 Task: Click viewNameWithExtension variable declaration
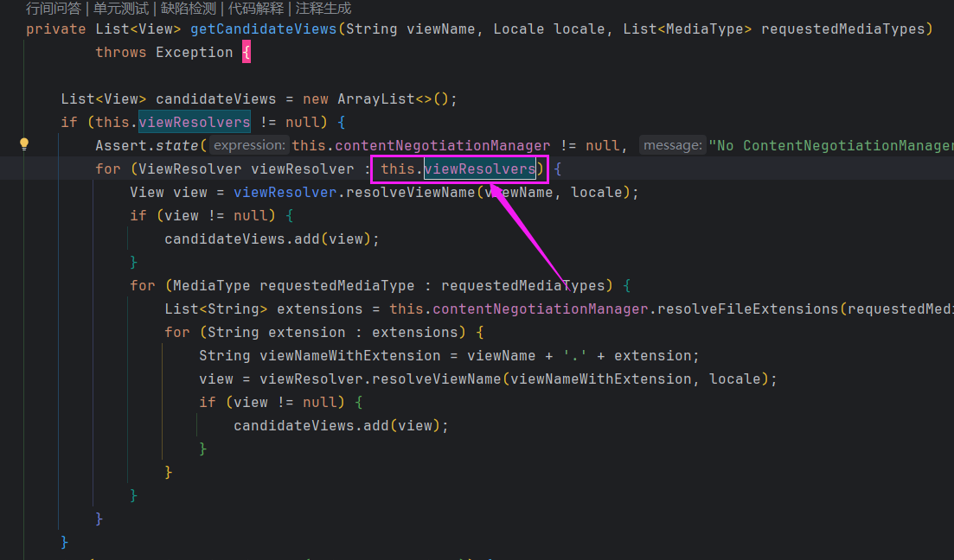click(349, 356)
